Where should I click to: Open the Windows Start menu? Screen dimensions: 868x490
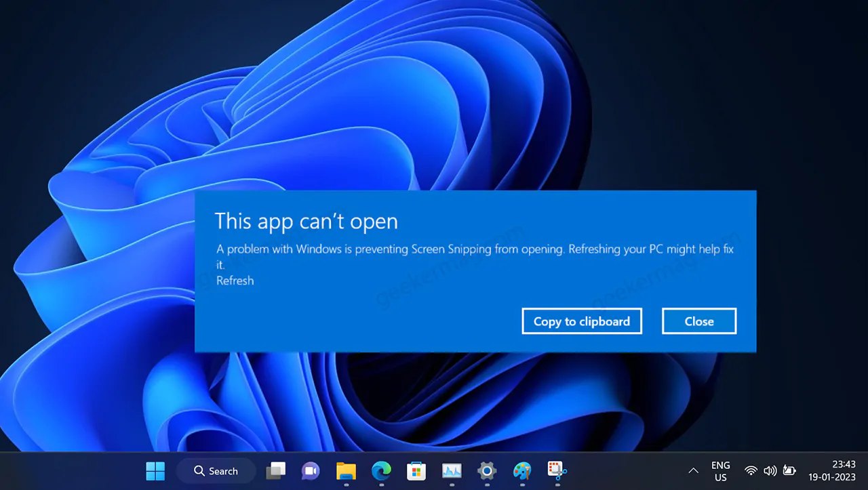[x=155, y=470]
